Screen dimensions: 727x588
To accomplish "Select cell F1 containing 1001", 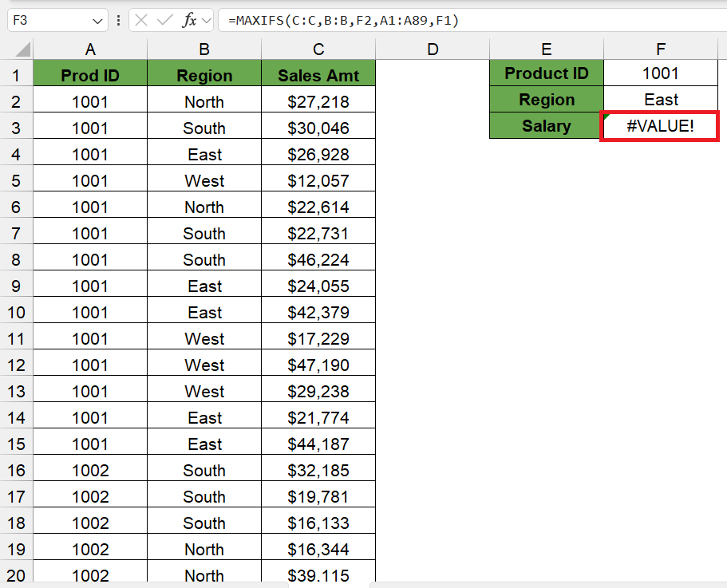I will 660,73.
